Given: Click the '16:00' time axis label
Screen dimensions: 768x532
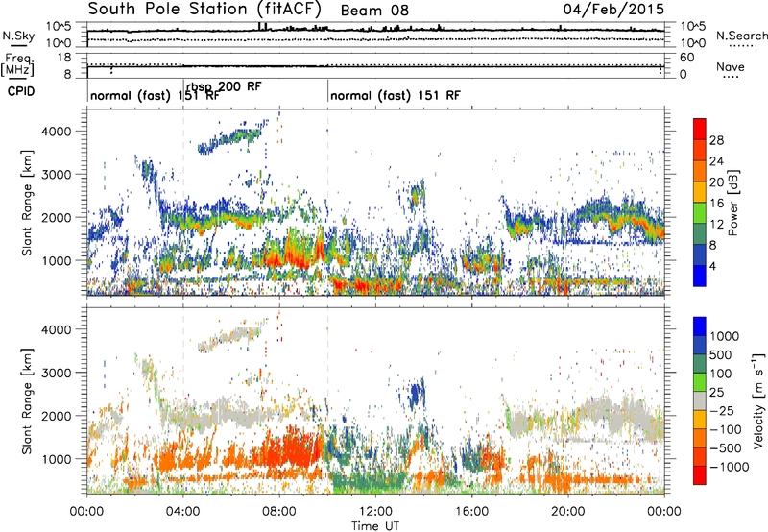Looking at the screenshot, I should 471,512.
